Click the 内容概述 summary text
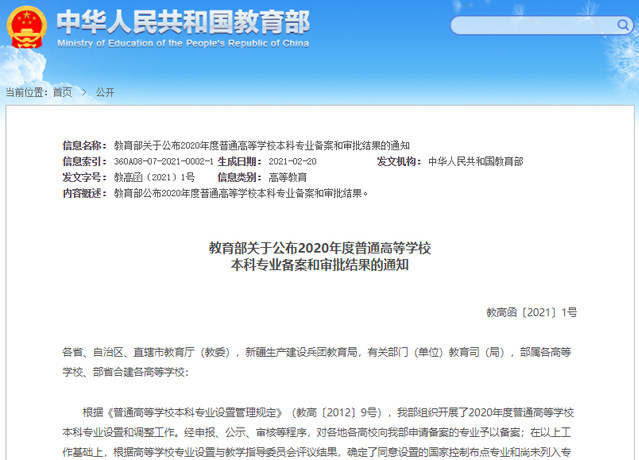The image size is (639, 460). coord(241,193)
